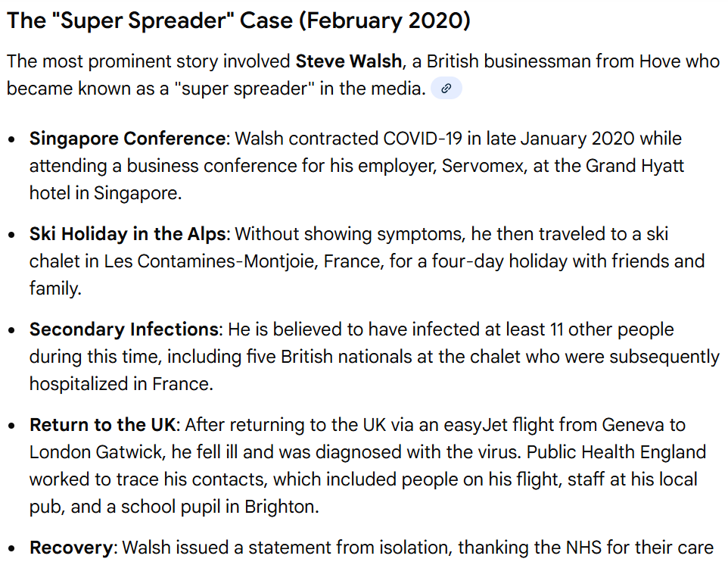Click the word Hove in the intro
Screen dimensions: 728x562
tap(661, 61)
